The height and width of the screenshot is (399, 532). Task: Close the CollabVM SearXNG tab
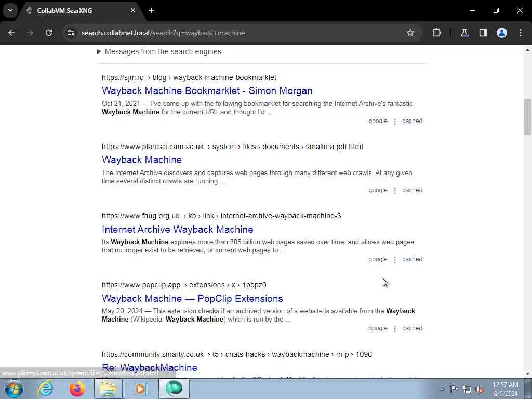(133, 10)
